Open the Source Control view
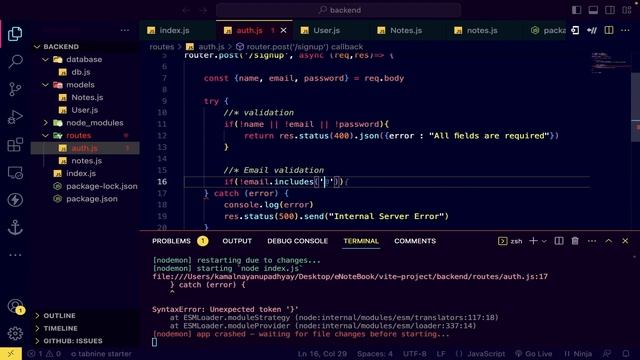Viewport: 640px width, 360px height. [x=15, y=89]
